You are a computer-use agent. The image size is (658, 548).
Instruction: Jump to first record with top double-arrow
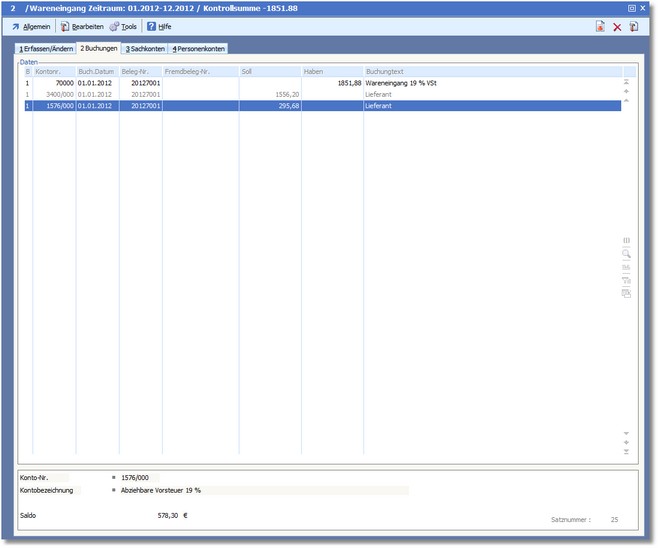click(x=627, y=81)
